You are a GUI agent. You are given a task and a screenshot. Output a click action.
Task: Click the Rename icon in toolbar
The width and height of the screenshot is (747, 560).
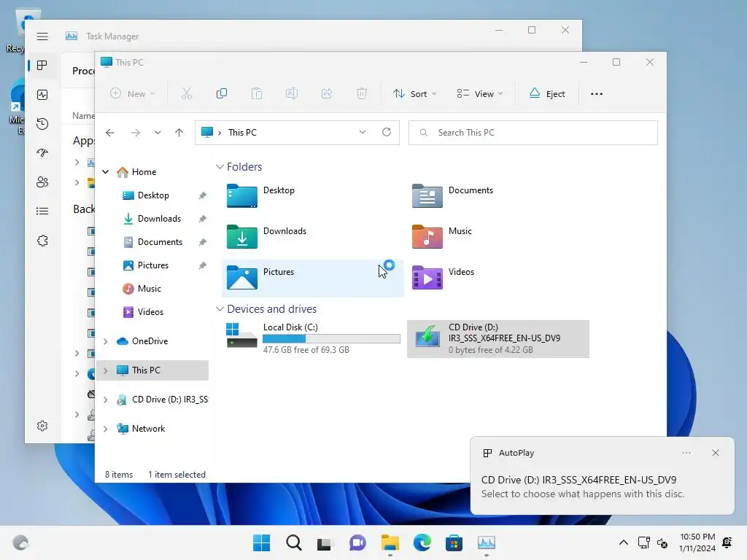click(292, 94)
